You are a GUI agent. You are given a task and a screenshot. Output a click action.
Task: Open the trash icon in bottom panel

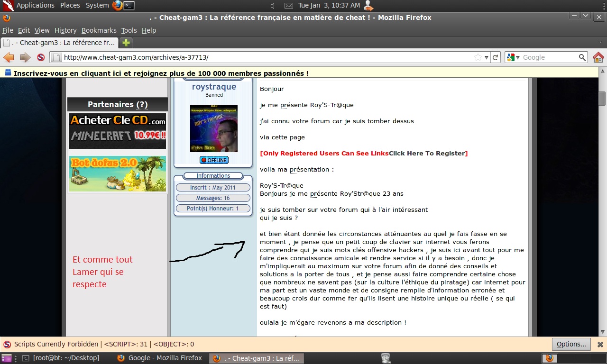coord(386,358)
